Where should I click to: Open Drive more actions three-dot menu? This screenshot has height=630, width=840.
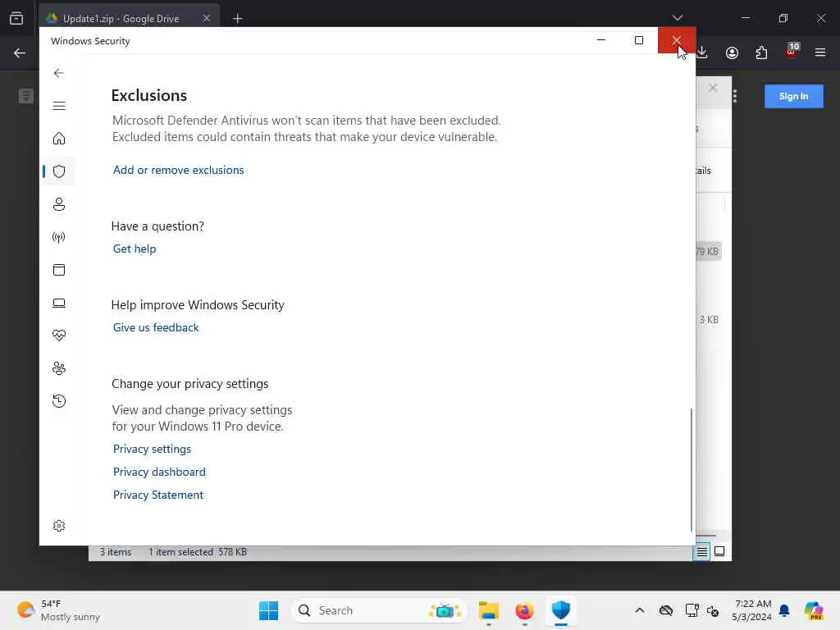pyautogui.click(x=735, y=97)
